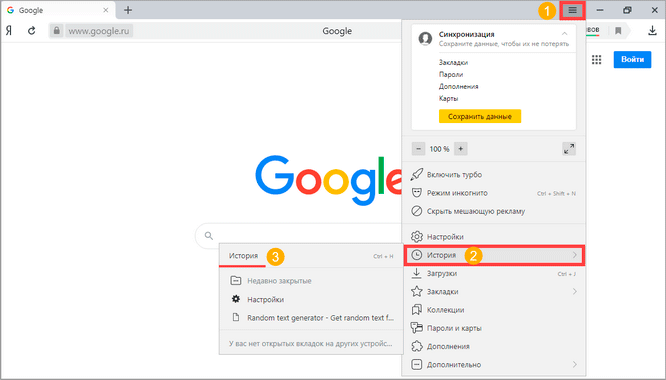Open Дополнения in the main menu

494,346
